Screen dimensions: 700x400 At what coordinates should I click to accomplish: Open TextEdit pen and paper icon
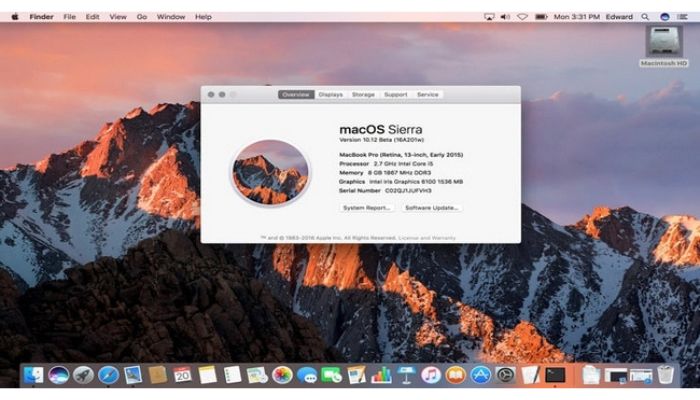pyautogui.click(x=530, y=375)
